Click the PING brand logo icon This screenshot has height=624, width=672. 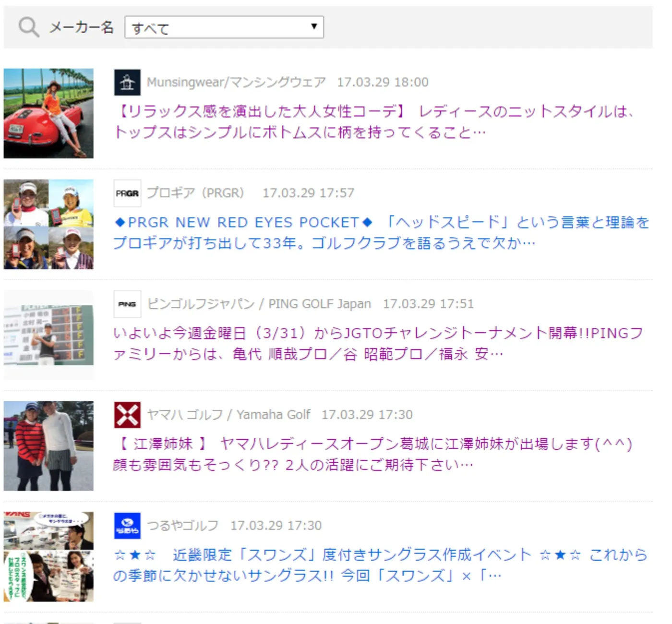click(x=127, y=304)
